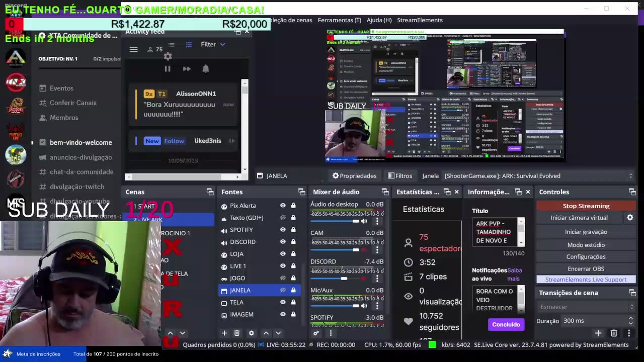644x362 pixels.
Task: Unmute the CAM audio channel
Action: [364, 249]
